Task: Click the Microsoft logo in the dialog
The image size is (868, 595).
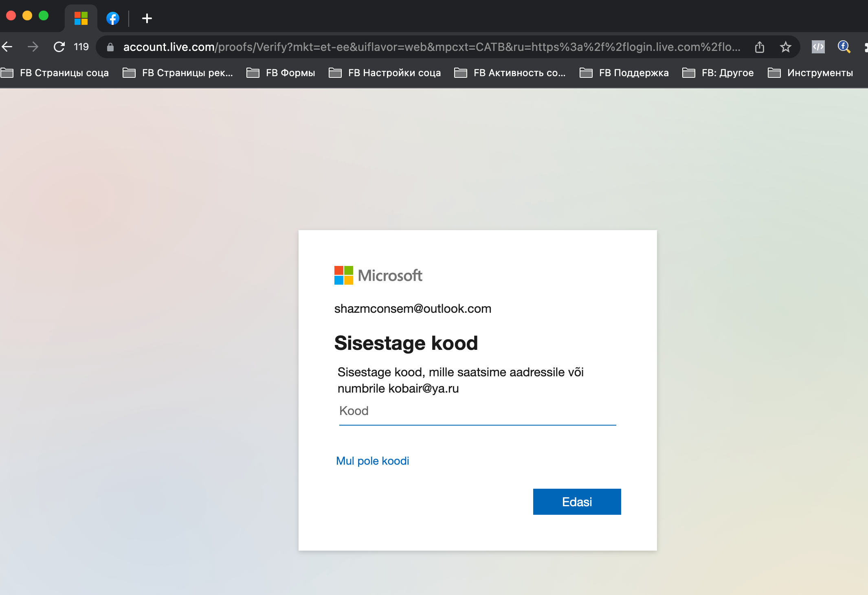Action: coord(378,275)
